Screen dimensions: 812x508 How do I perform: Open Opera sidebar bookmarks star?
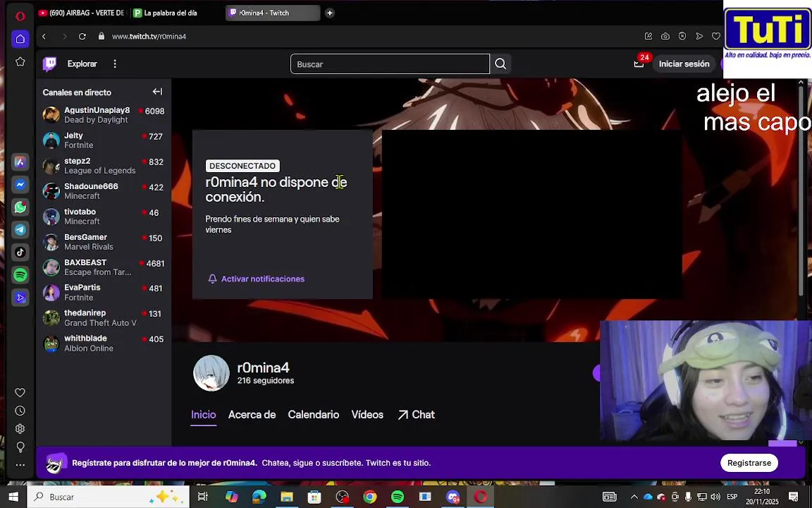click(20, 61)
